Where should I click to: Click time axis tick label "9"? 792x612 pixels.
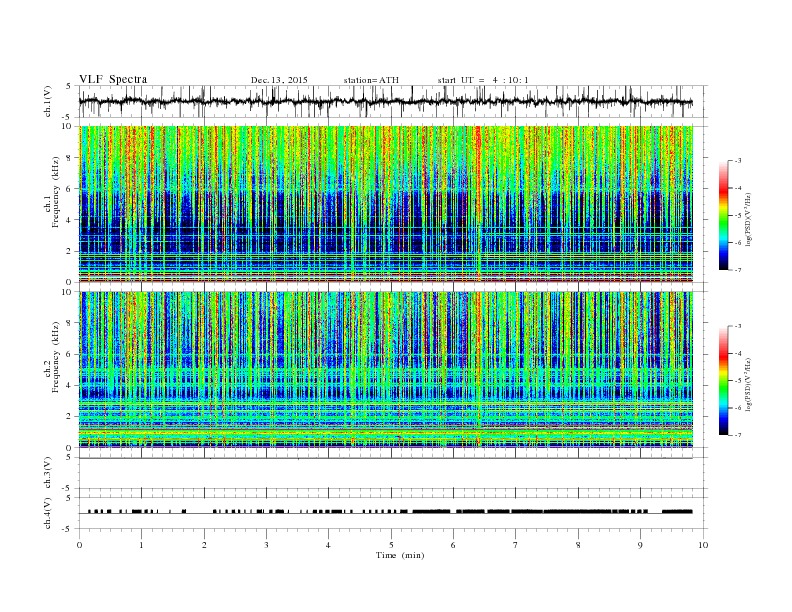[x=640, y=545]
